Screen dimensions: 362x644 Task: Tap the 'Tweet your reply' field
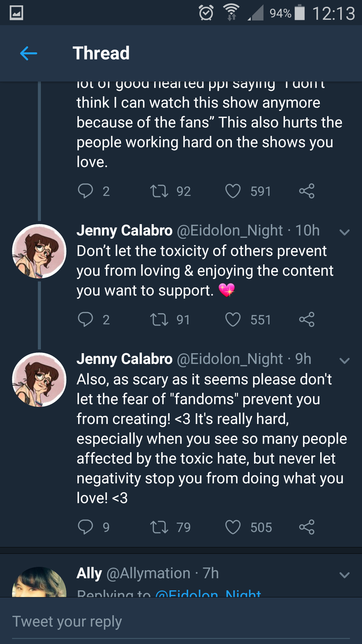pos(181,622)
